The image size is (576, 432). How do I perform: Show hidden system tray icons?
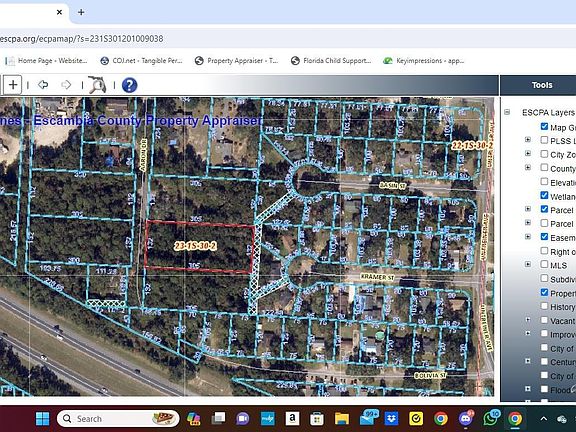point(544,418)
